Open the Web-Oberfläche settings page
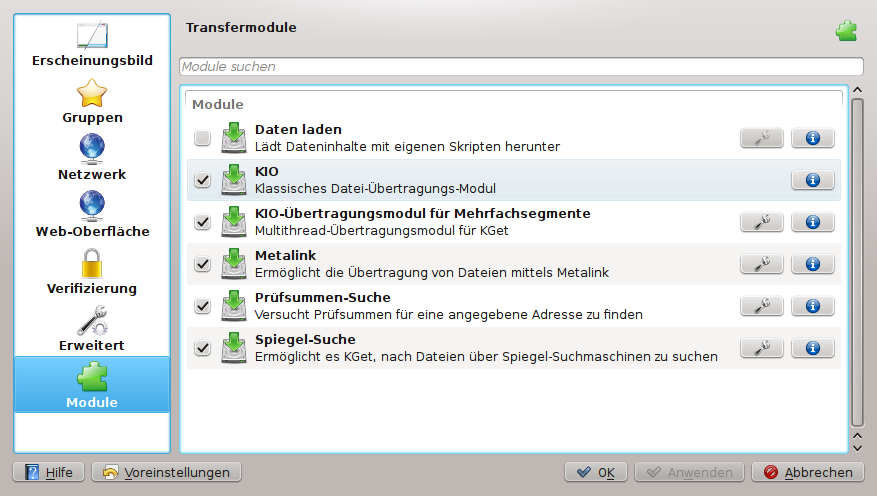Viewport: 877px width, 496px height. (92, 216)
